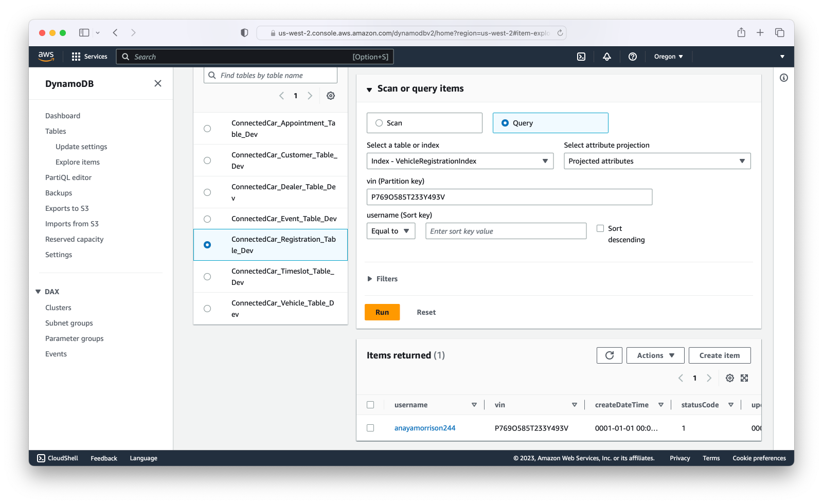Sort results by the statusCode column
Image resolution: width=823 pixels, height=504 pixels.
point(731,405)
